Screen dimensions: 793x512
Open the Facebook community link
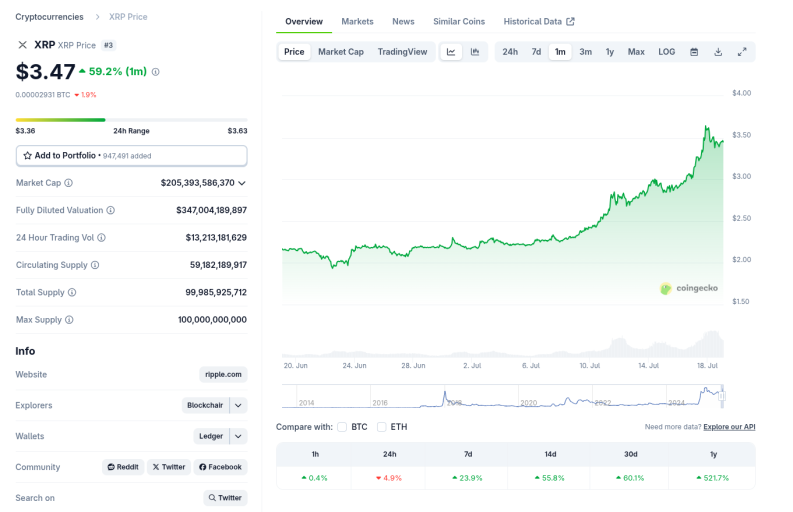[x=220, y=467]
